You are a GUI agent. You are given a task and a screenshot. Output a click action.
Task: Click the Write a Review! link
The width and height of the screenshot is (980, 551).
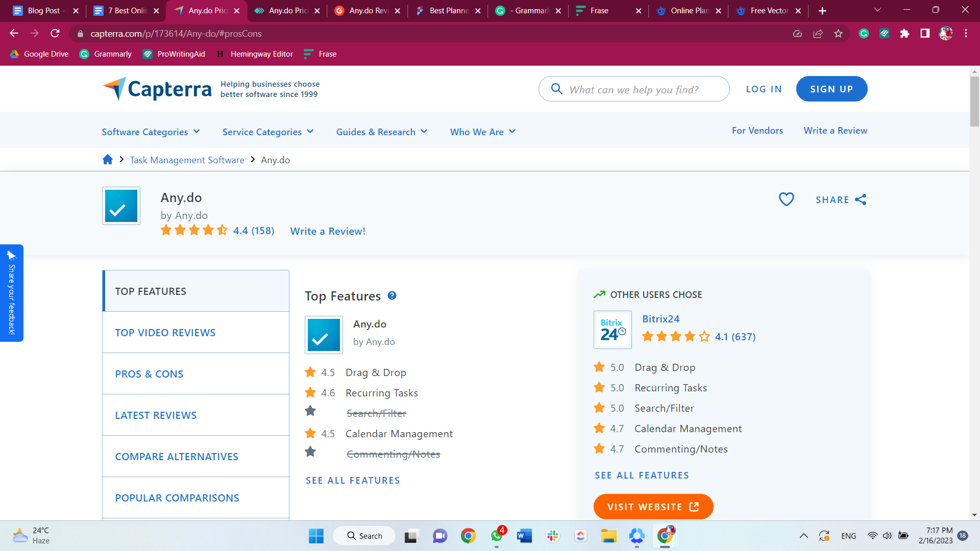pos(328,231)
